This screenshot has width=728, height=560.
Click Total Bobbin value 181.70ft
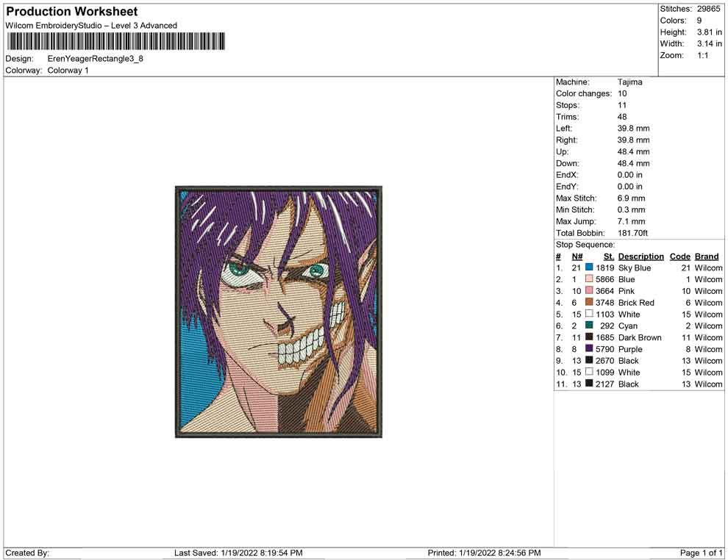[633, 233]
